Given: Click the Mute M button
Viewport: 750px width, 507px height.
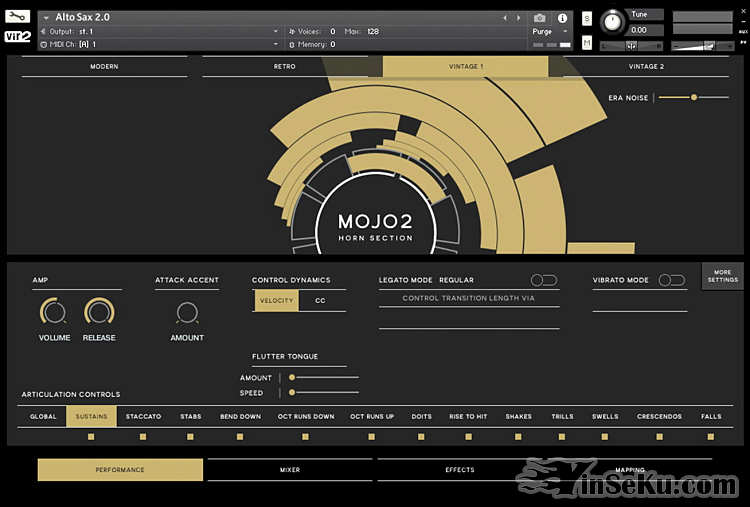Looking at the screenshot, I should [x=586, y=42].
